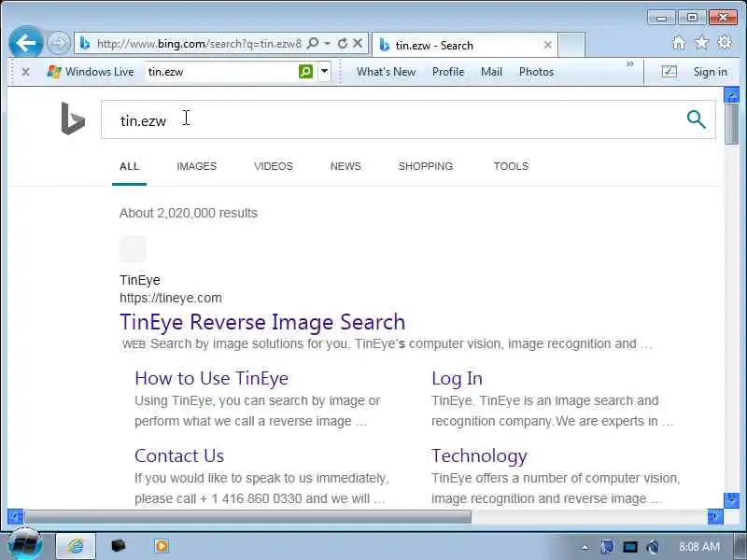Viewport: 747px width, 560px height.
Task: Click Sign in on the toolbar
Action: click(710, 72)
